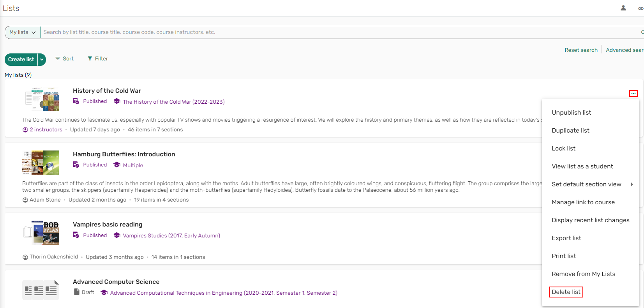Open the Hamburg Butterflies: Introduction list title

point(124,154)
